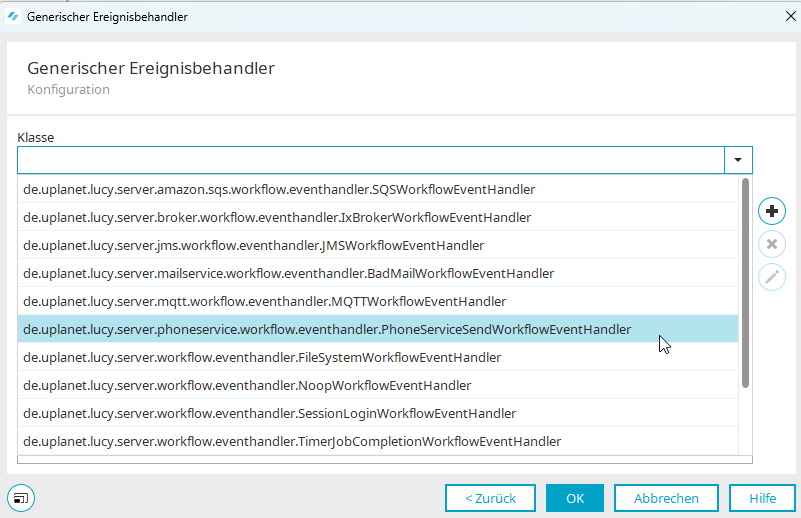Open the Klasse dropdown arrow
Viewport: 801px width, 518px height.
[x=738, y=160]
